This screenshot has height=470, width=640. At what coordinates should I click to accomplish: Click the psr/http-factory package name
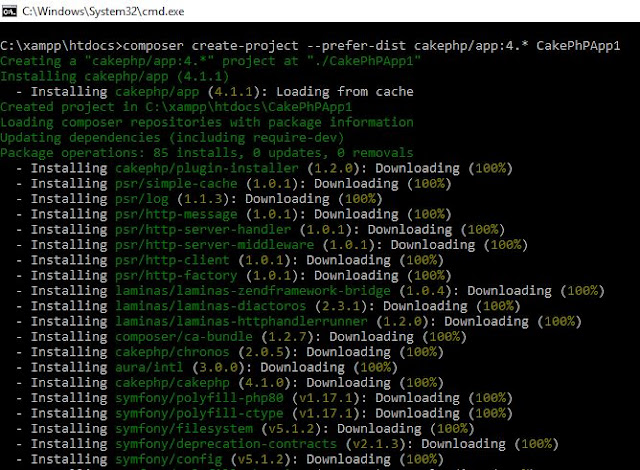[x=176, y=275]
